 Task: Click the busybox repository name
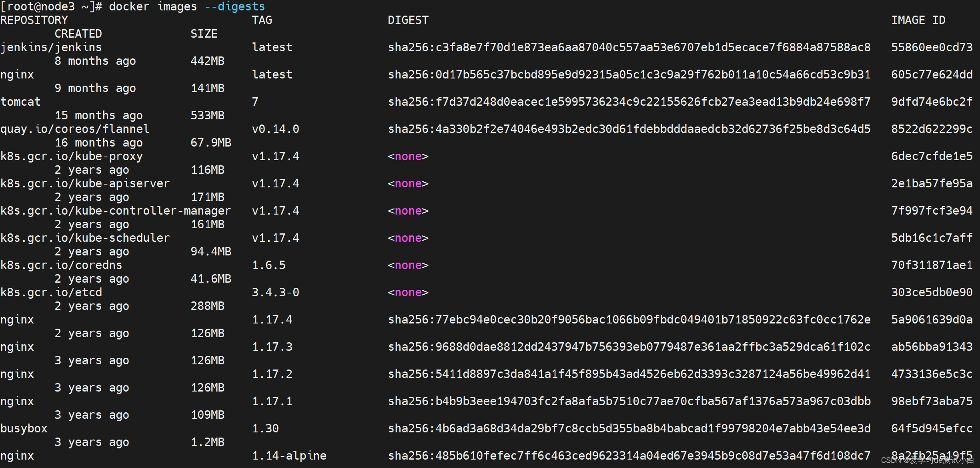click(x=24, y=429)
